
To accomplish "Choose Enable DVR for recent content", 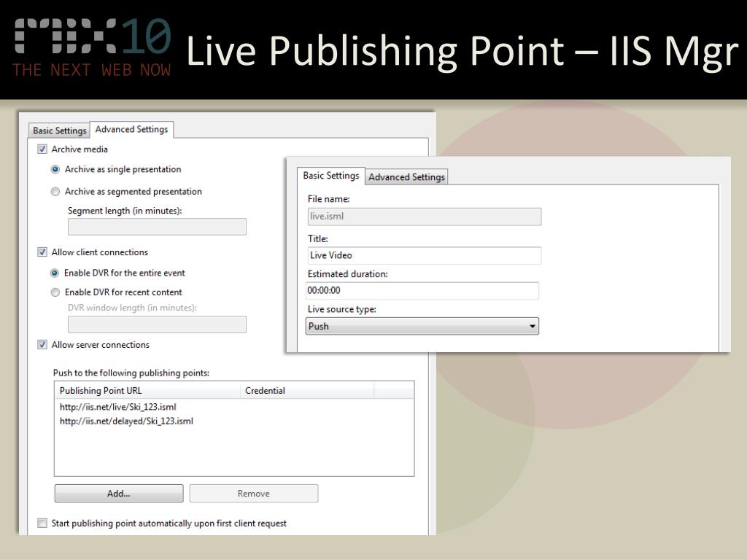I will coord(55,292).
